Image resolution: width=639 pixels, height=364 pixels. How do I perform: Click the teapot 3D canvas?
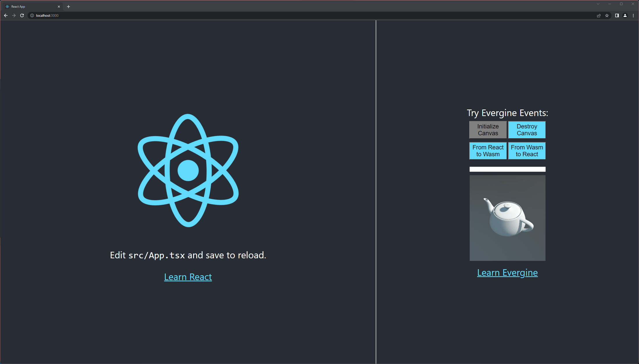pyautogui.click(x=507, y=218)
